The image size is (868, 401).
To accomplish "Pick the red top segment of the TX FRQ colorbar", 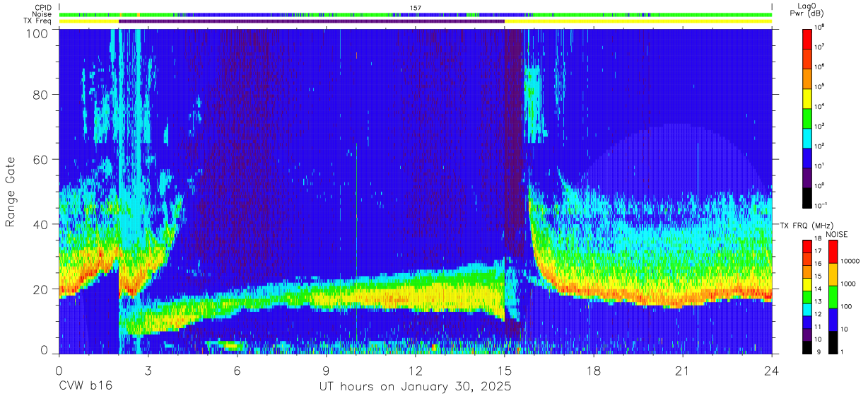I will [807, 247].
